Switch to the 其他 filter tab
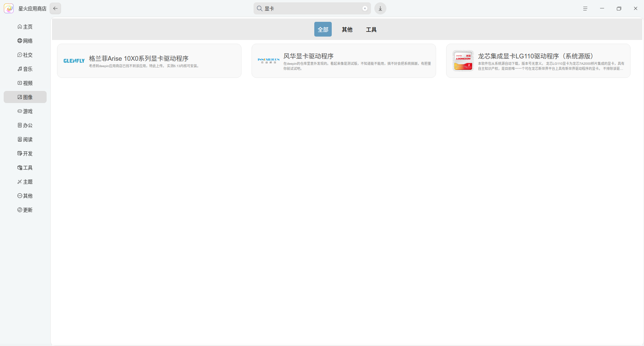 point(347,30)
